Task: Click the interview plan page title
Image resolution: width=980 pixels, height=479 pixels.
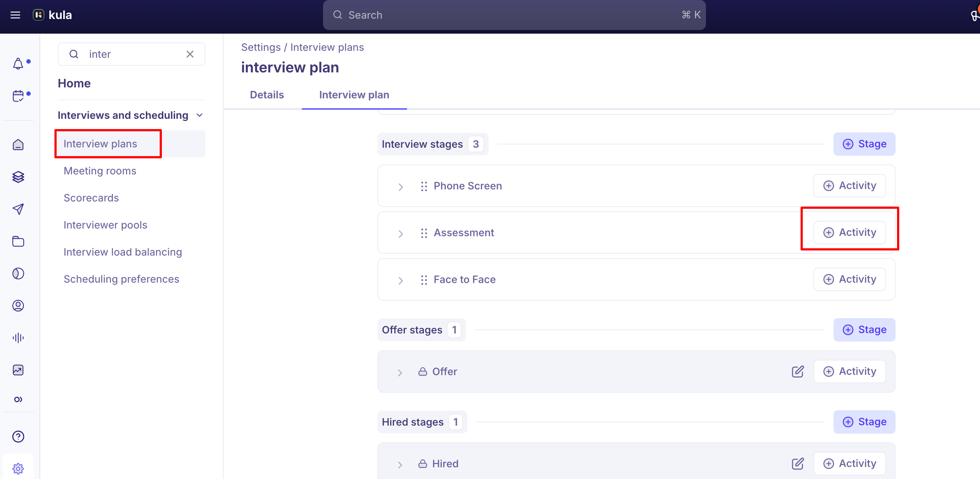Action: coord(290,67)
